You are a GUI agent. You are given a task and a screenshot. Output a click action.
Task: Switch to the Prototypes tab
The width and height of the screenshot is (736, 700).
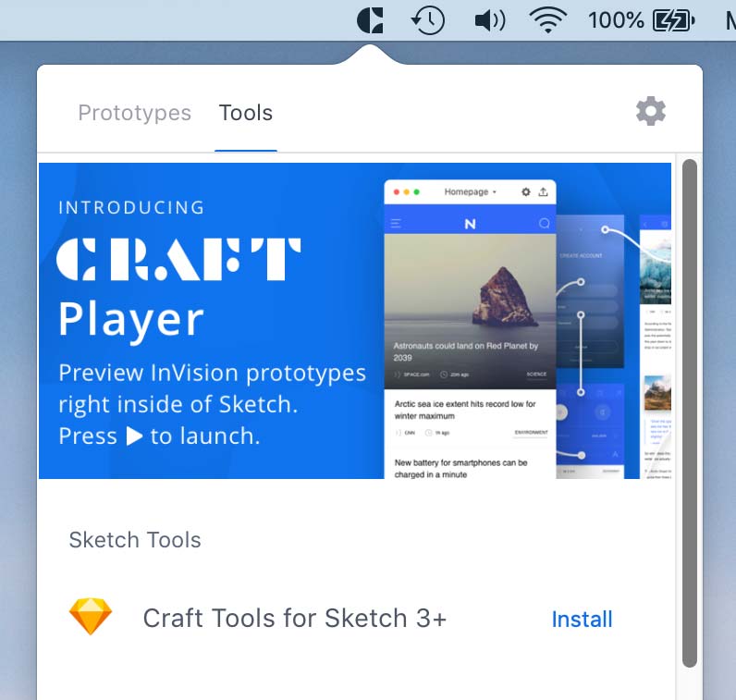pos(135,113)
